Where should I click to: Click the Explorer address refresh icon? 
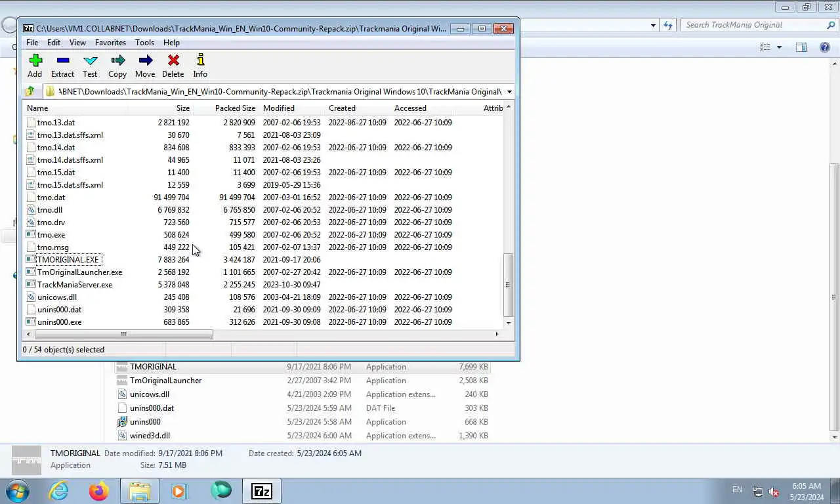point(668,25)
